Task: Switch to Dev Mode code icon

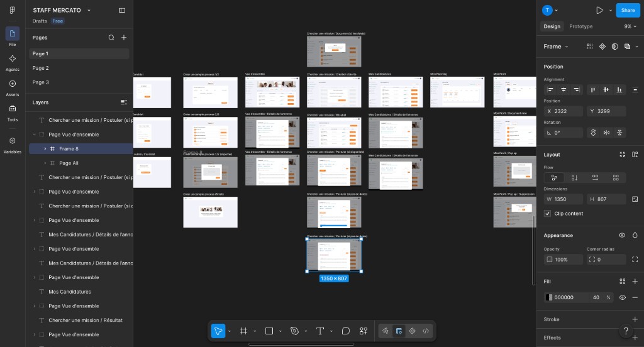Action: [426, 331]
